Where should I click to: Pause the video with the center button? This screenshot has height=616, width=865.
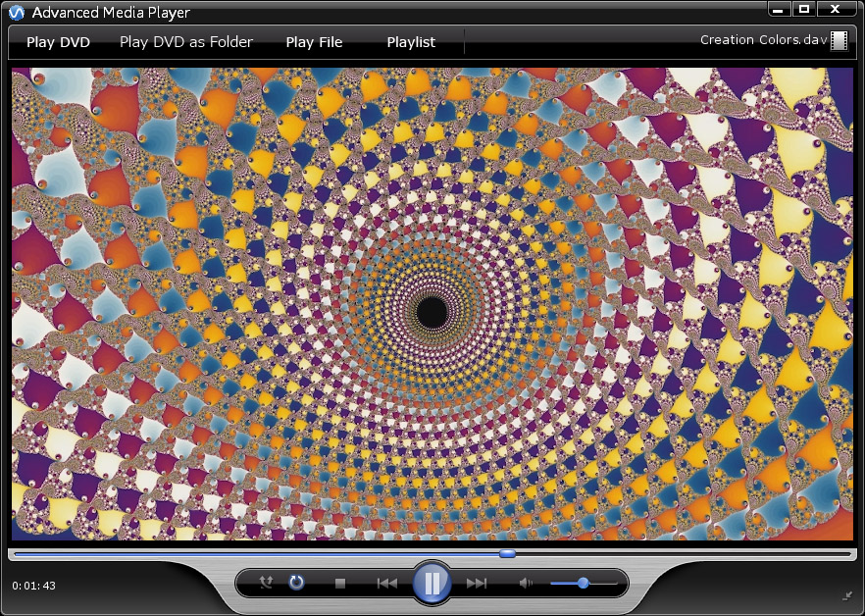pyautogui.click(x=432, y=583)
